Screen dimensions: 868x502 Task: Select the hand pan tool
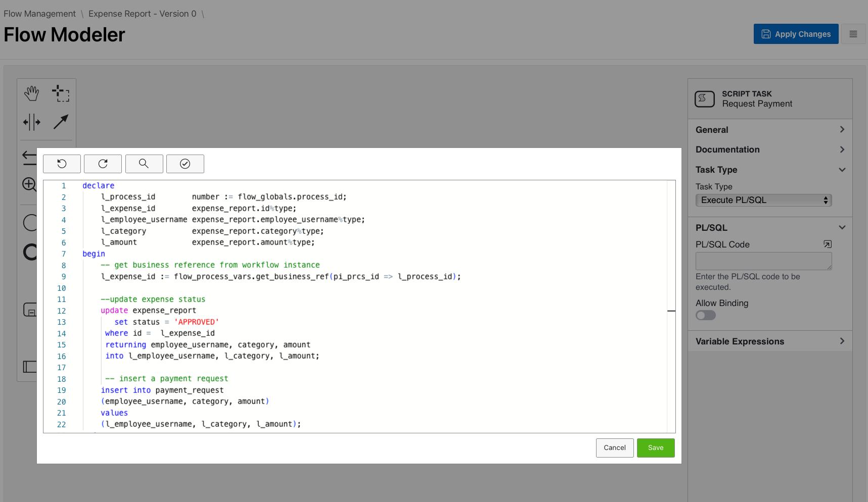pyautogui.click(x=31, y=93)
